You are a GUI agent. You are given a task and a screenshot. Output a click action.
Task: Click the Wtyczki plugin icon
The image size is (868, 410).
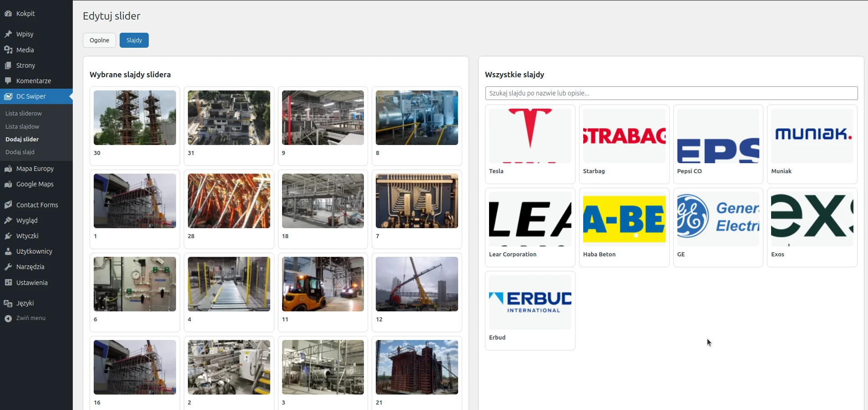click(8, 236)
